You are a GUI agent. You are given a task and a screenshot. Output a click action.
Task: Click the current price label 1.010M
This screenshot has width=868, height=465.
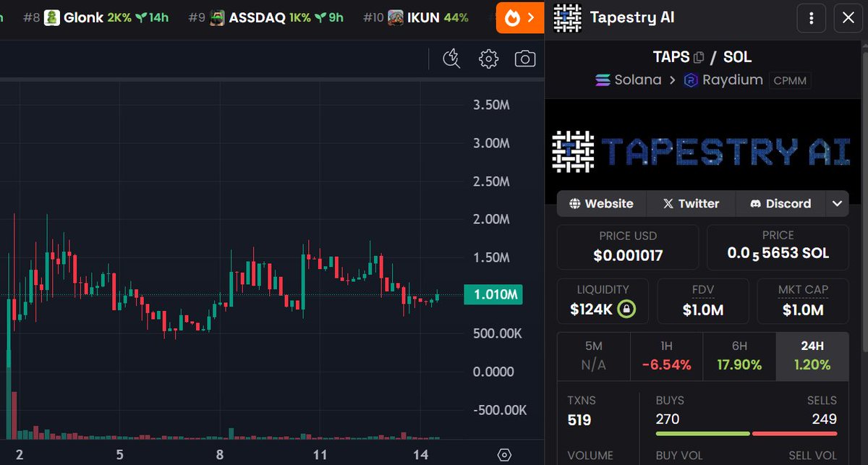[494, 295]
